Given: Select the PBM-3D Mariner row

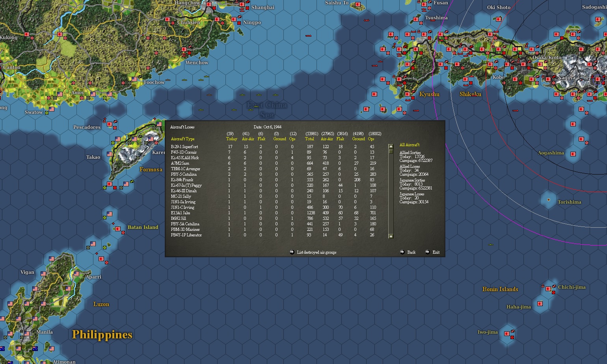Looking at the screenshot, I should [x=273, y=229].
